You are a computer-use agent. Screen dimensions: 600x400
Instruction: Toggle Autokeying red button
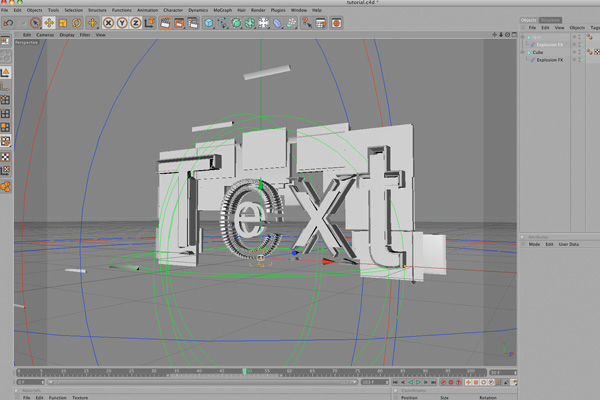tap(451, 382)
